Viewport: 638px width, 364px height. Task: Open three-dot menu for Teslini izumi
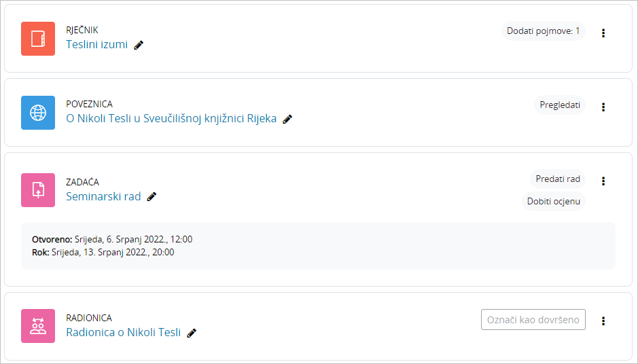coord(603,33)
